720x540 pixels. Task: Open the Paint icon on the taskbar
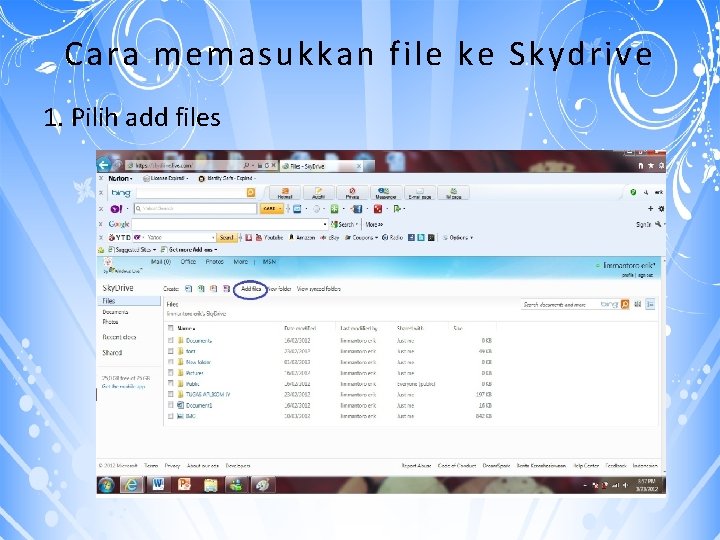pyautogui.click(x=263, y=485)
